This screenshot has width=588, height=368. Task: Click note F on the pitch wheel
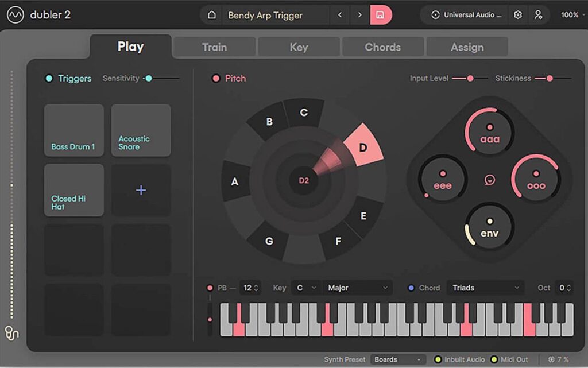coord(338,241)
